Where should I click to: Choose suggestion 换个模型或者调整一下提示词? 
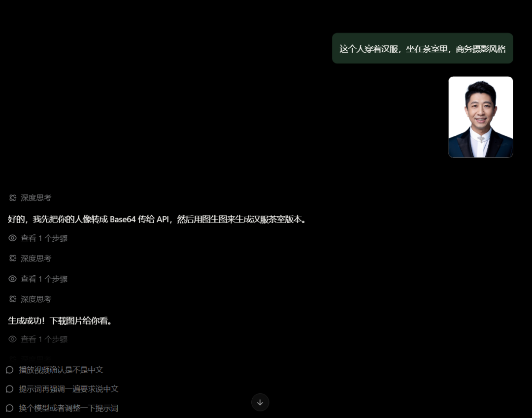(x=62, y=408)
